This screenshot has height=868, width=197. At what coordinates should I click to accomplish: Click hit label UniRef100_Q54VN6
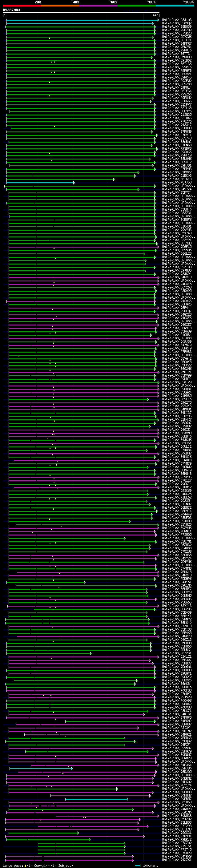[x=177, y=562]
